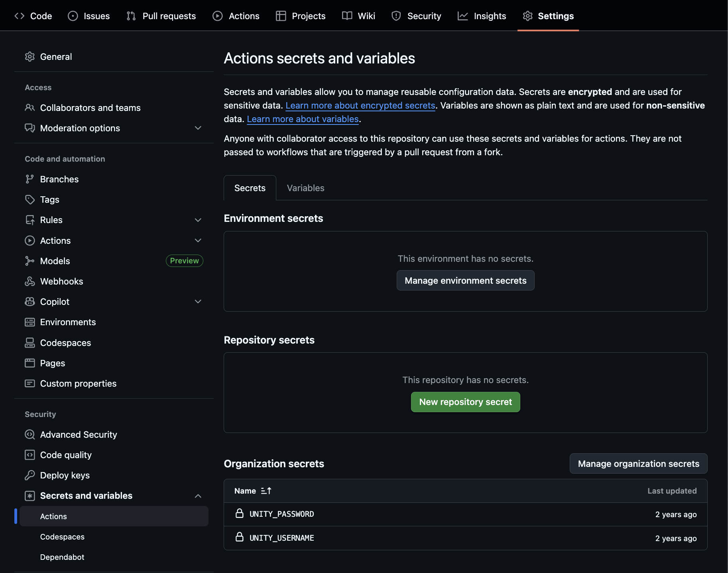Open the Webhooks settings icon in sidebar
The height and width of the screenshot is (573, 728).
[30, 281]
